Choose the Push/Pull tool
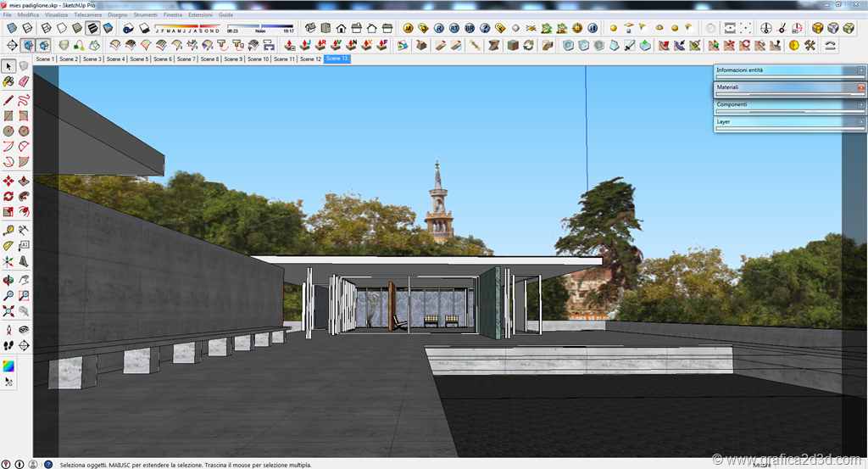Screen dimensions: 868x469 24,181
